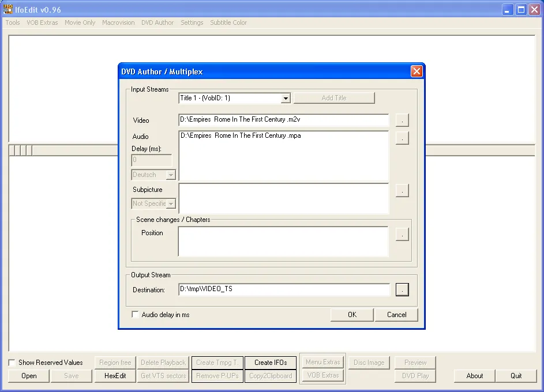Browse for the output Destination folder

click(x=402, y=290)
